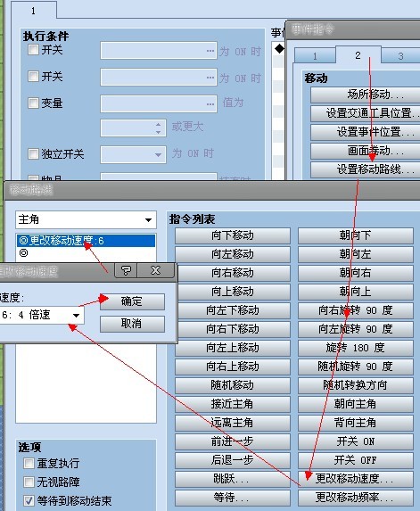Viewport: 420px width, 511px height.
Task: Open second switch selector ellipsis field
Action: (159, 78)
